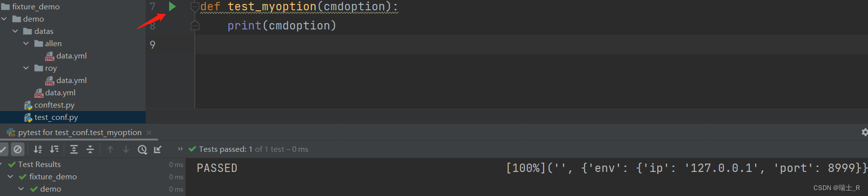The width and height of the screenshot is (868, 196).
Task: Collapse all test result nodes
Action: coord(90,149)
